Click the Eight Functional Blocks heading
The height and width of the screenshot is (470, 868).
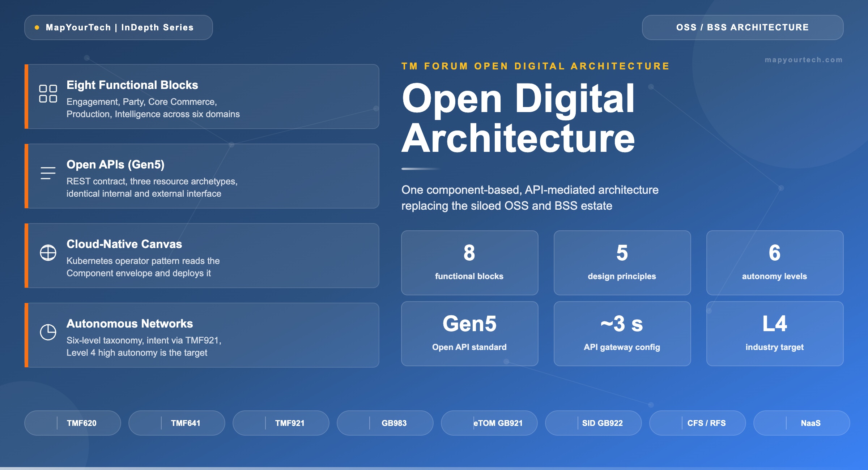tap(132, 85)
